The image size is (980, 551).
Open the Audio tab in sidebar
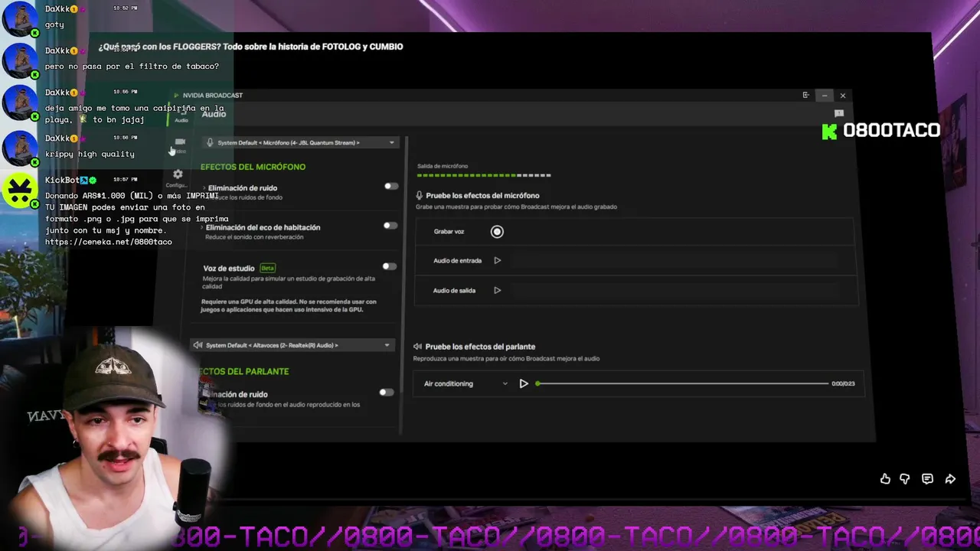tap(181, 115)
